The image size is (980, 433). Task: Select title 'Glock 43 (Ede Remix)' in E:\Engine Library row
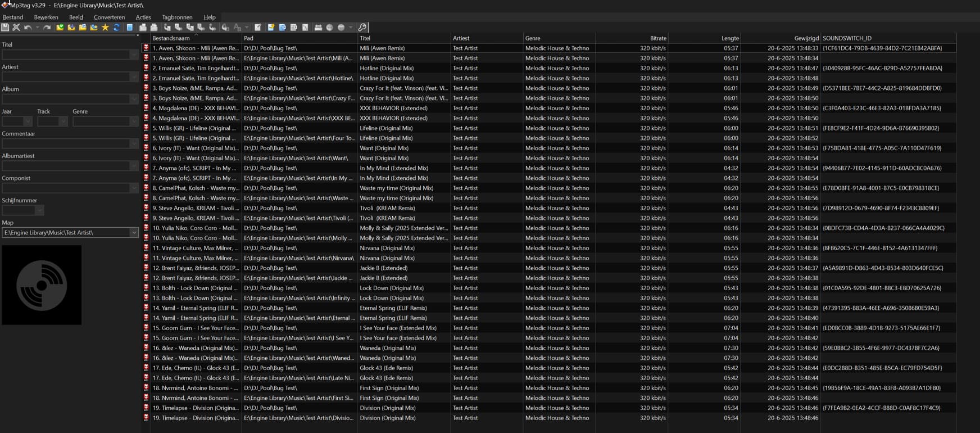(x=386, y=378)
